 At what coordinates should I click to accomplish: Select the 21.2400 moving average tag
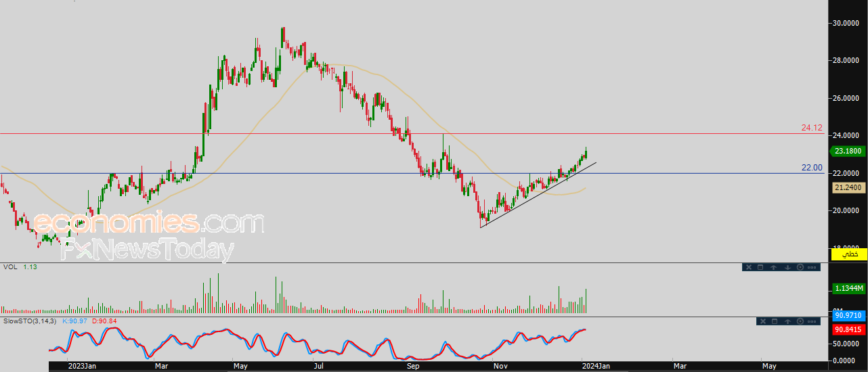click(x=848, y=188)
